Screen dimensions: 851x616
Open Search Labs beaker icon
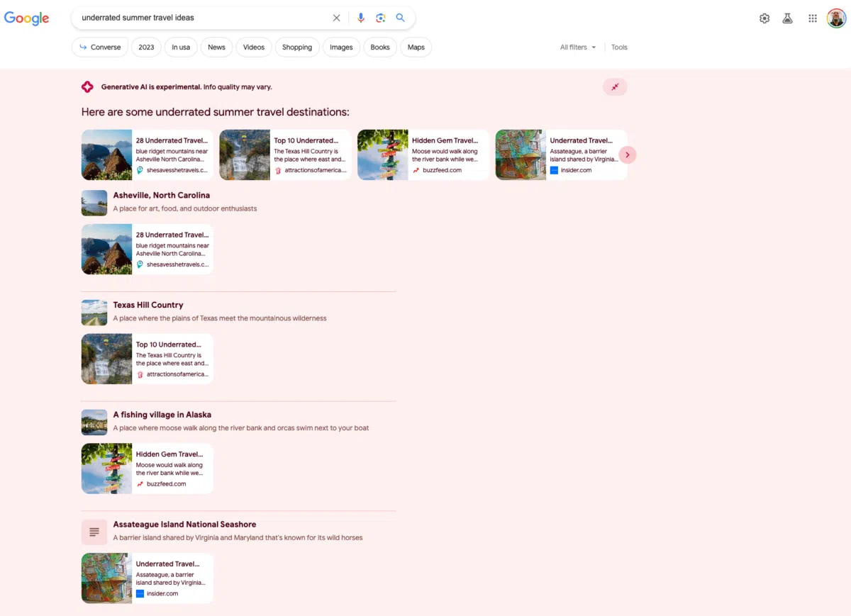tap(787, 19)
